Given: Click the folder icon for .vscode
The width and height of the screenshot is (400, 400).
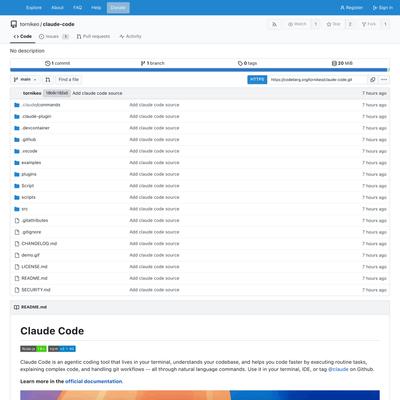Looking at the screenshot, I should (x=17, y=151).
